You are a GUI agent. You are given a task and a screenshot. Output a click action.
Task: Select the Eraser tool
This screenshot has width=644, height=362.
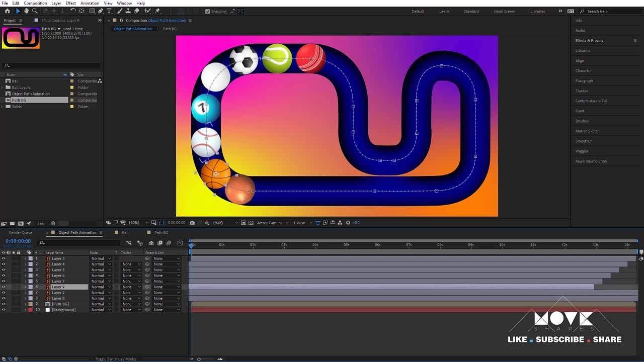(x=136, y=11)
